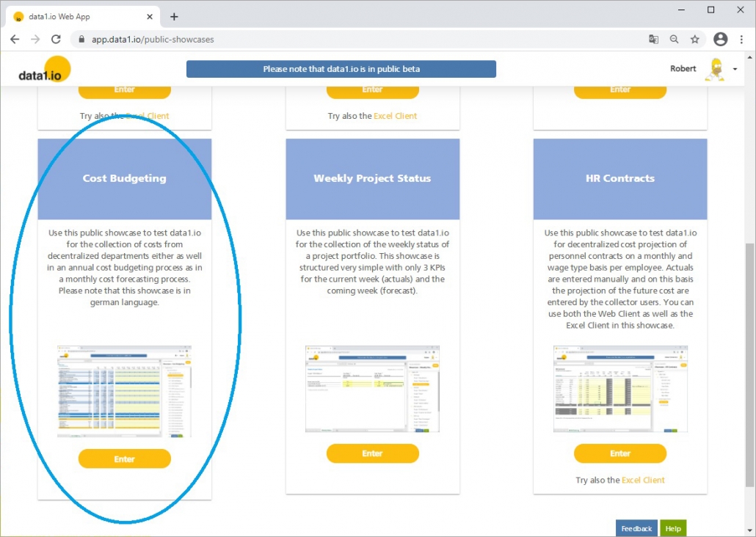This screenshot has height=537, width=756.
Task: Open the Feedback button
Action: coord(636,528)
